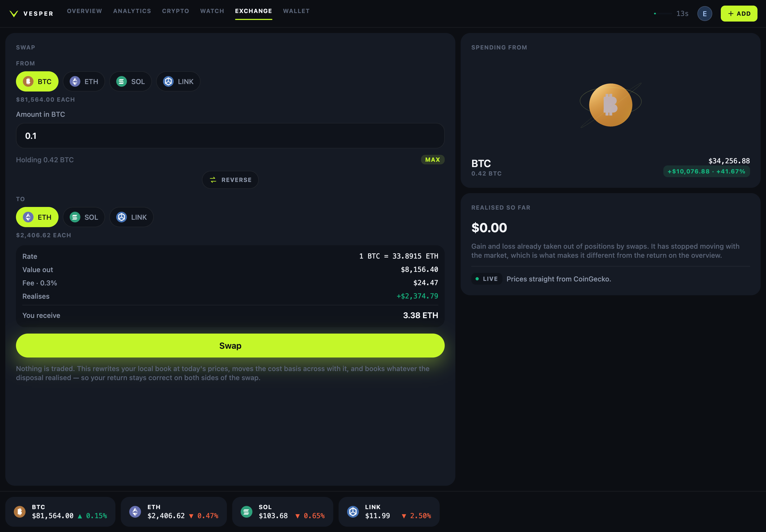Click Prices straight from CoinGecko text
The image size is (766, 532).
point(559,279)
